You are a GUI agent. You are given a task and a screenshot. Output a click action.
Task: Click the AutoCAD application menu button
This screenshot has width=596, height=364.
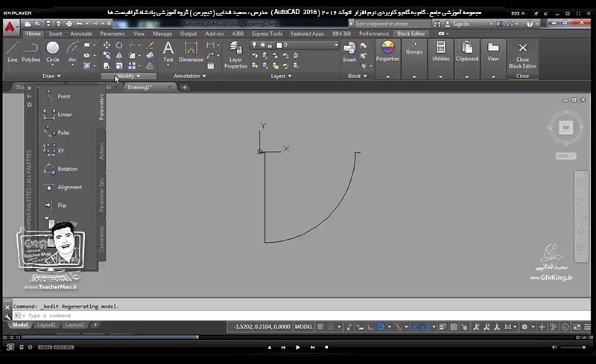[10, 27]
